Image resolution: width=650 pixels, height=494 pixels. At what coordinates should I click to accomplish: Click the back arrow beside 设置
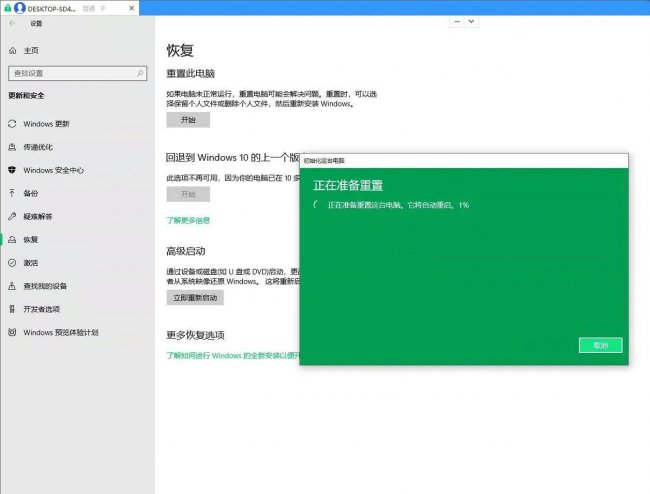12,23
